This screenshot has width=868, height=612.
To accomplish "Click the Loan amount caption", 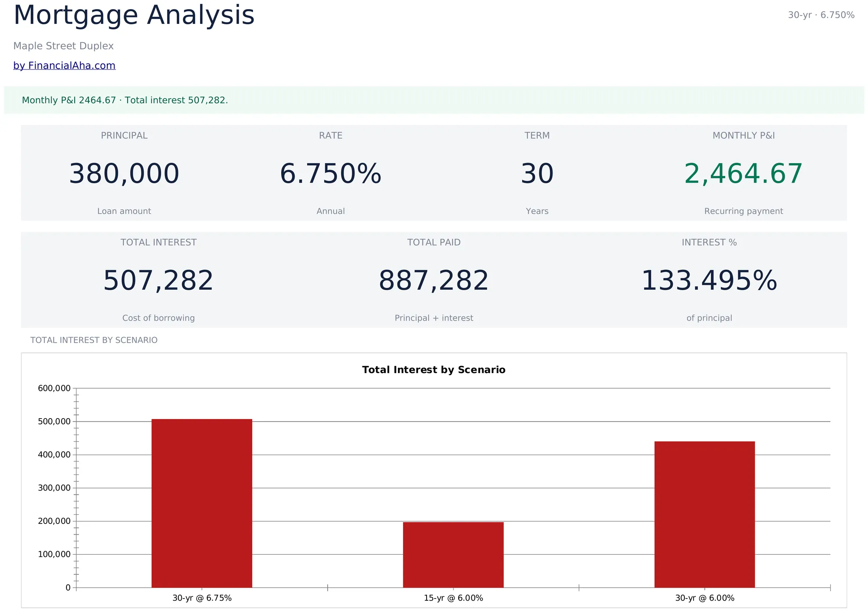I will (x=124, y=211).
